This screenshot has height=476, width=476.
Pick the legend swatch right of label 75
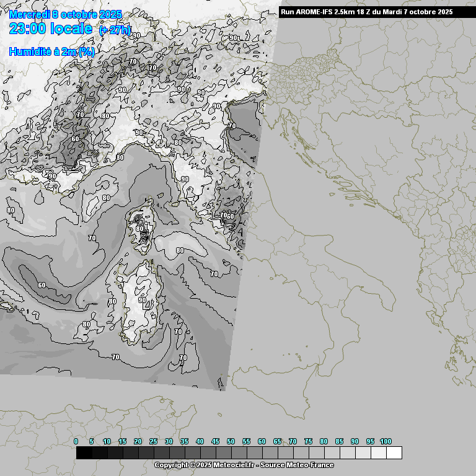pyautogui.click(x=316, y=453)
